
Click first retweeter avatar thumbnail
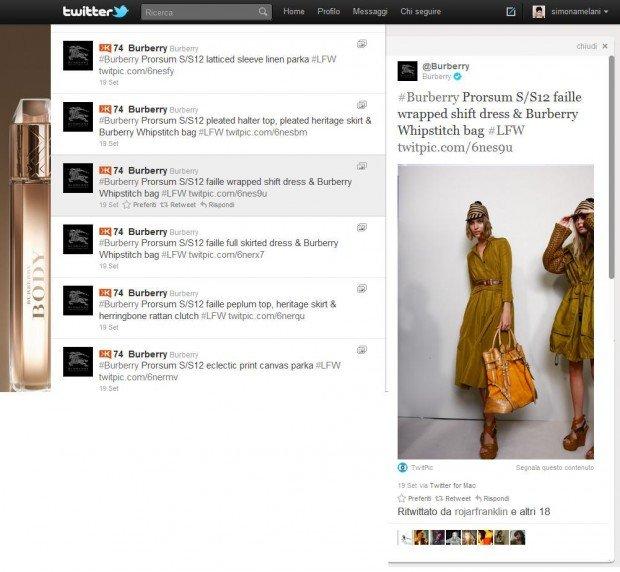[405, 538]
